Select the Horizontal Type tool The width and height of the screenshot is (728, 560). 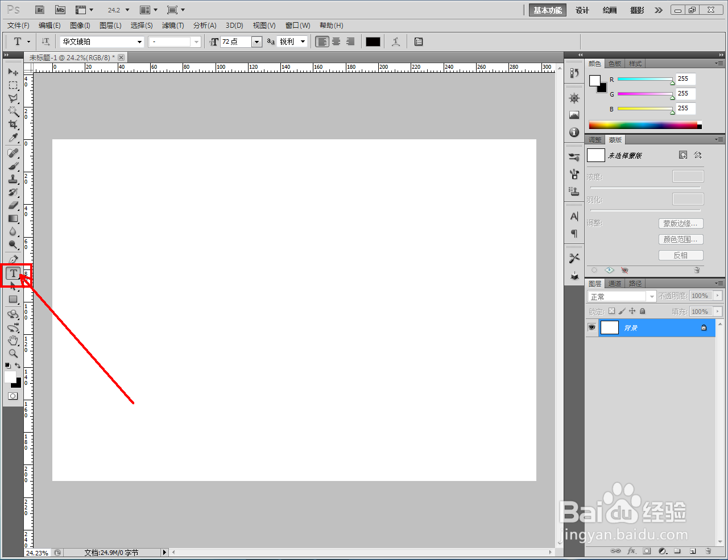14,273
